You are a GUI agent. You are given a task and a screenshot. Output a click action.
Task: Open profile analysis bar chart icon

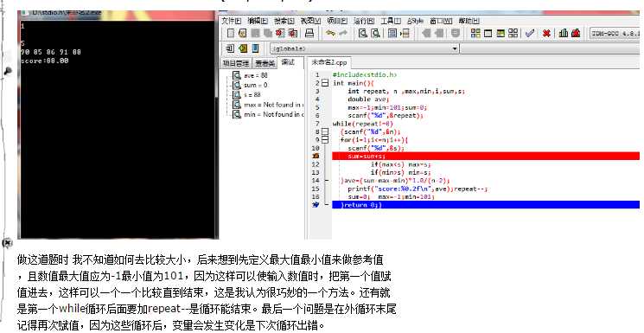click(564, 33)
